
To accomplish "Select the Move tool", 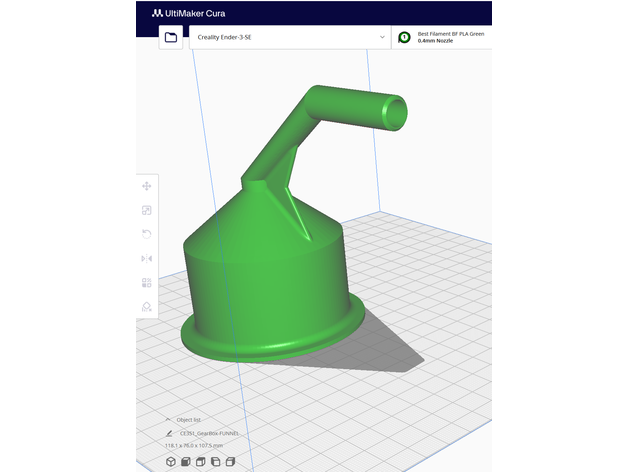I will [147, 186].
